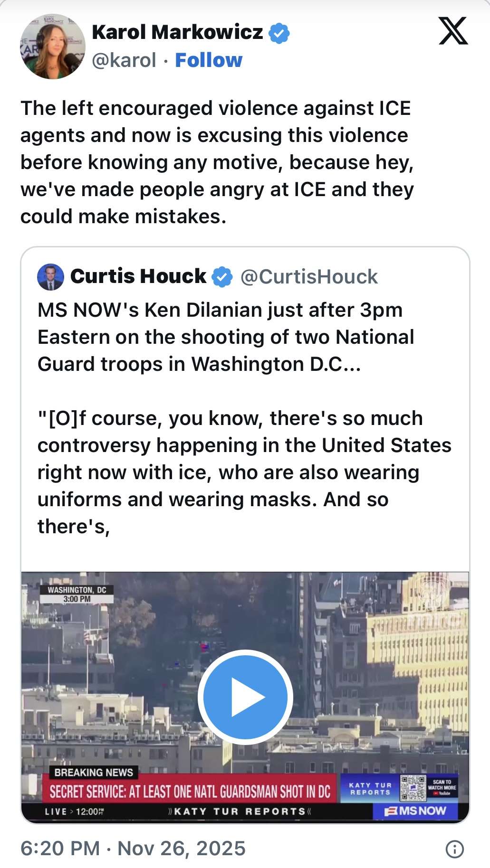Open Curtis Houck's small avatar
Screen dimensions: 490x868
[50, 277]
